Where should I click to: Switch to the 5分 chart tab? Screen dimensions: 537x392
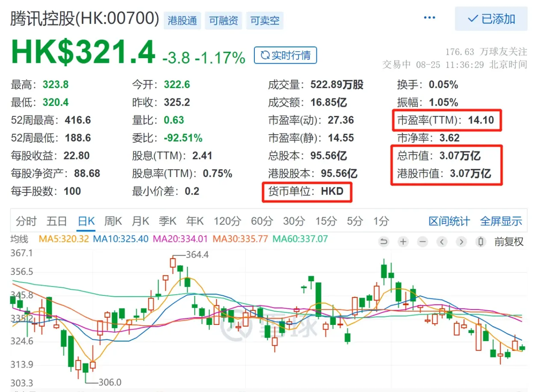355,221
